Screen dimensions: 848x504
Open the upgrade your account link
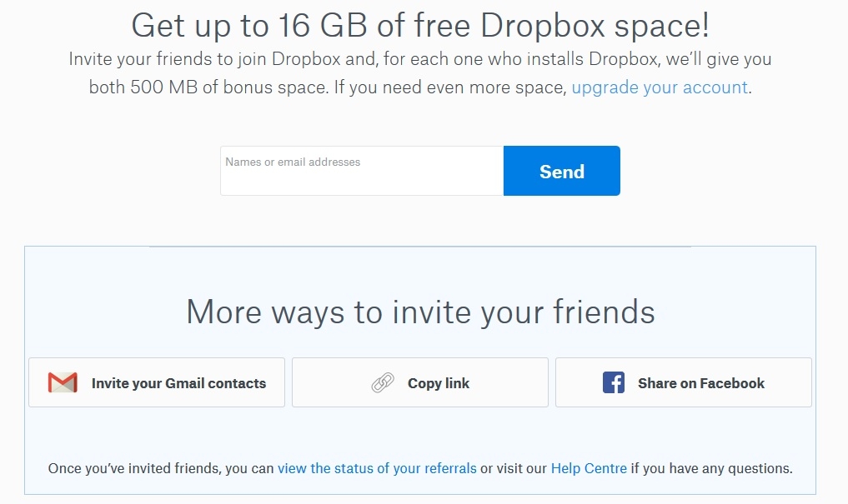[x=658, y=87]
